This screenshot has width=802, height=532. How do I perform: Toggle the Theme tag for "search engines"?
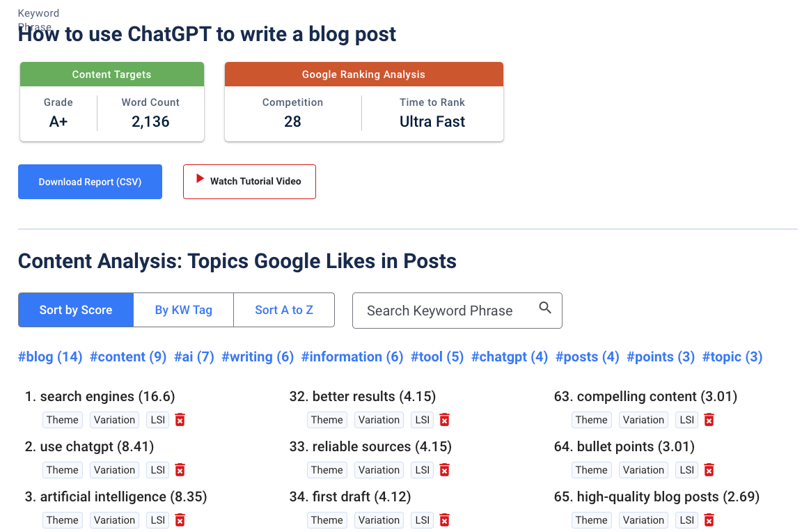click(x=62, y=419)
